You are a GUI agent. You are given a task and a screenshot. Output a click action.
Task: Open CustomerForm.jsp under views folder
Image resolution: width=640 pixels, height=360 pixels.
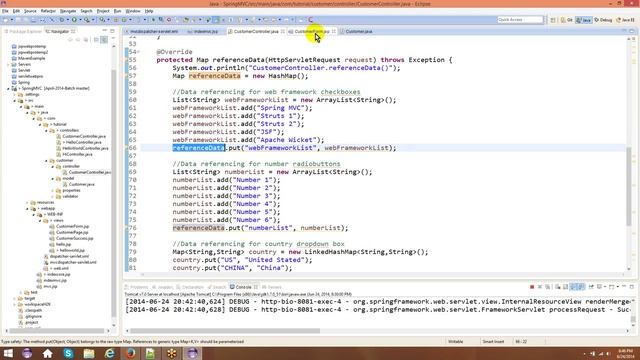pyautogui.click(x=69, y=226)
